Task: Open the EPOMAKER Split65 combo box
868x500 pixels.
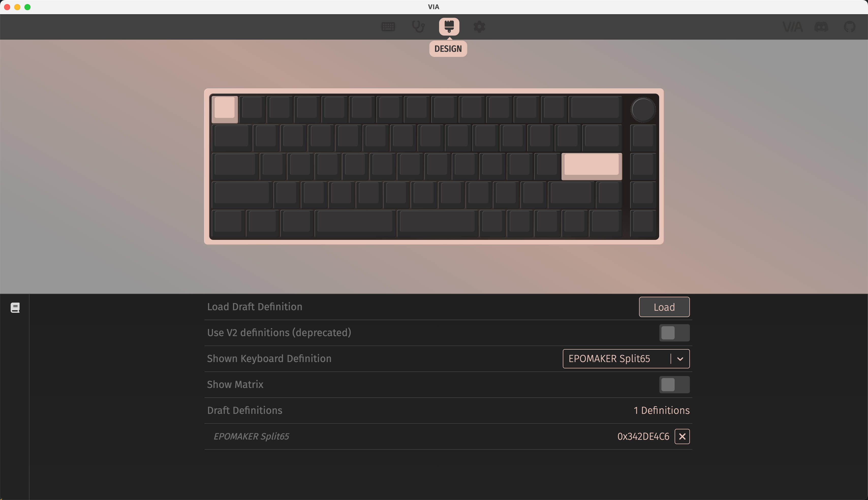Action: coord(626,359)
